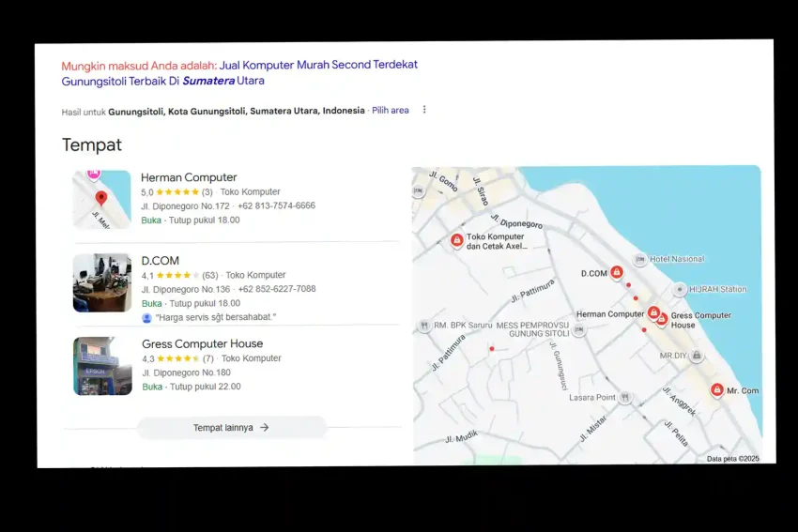This screenshot has width=798, height=532.
Task: Open the Gress Computer House storefront thumbnail
Action: point(103,366)
